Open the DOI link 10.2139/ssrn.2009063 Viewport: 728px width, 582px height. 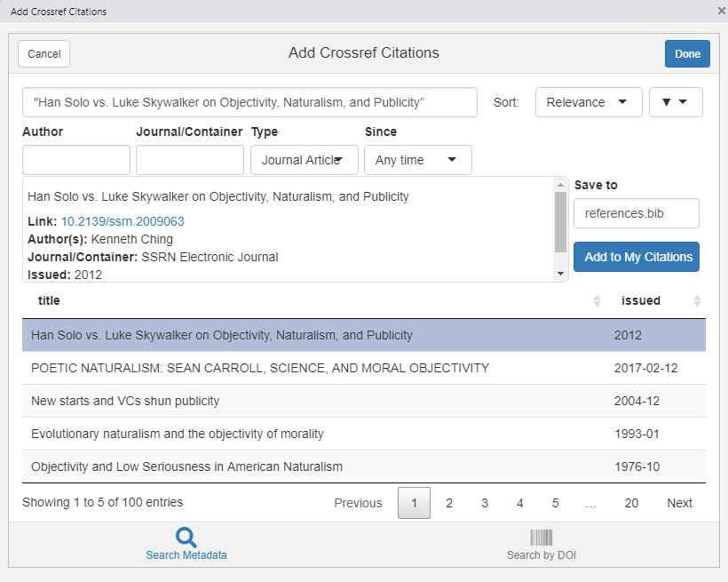click(123, 221)
